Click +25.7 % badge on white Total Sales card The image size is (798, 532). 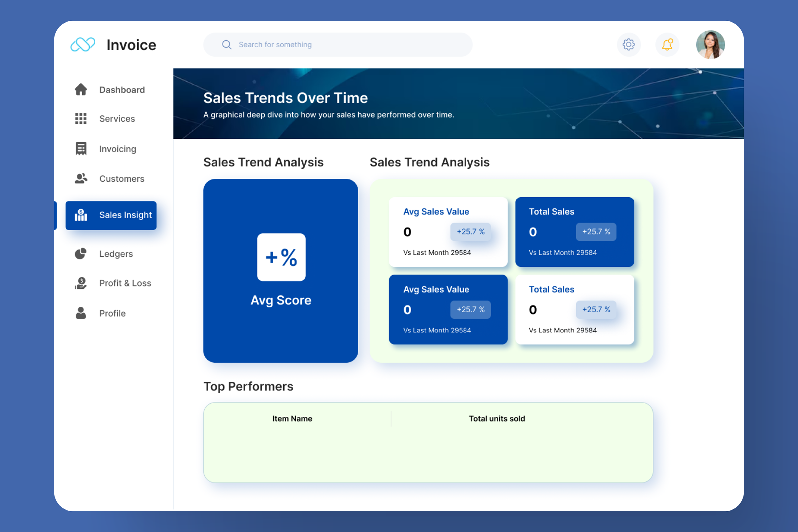coord(596,310)
